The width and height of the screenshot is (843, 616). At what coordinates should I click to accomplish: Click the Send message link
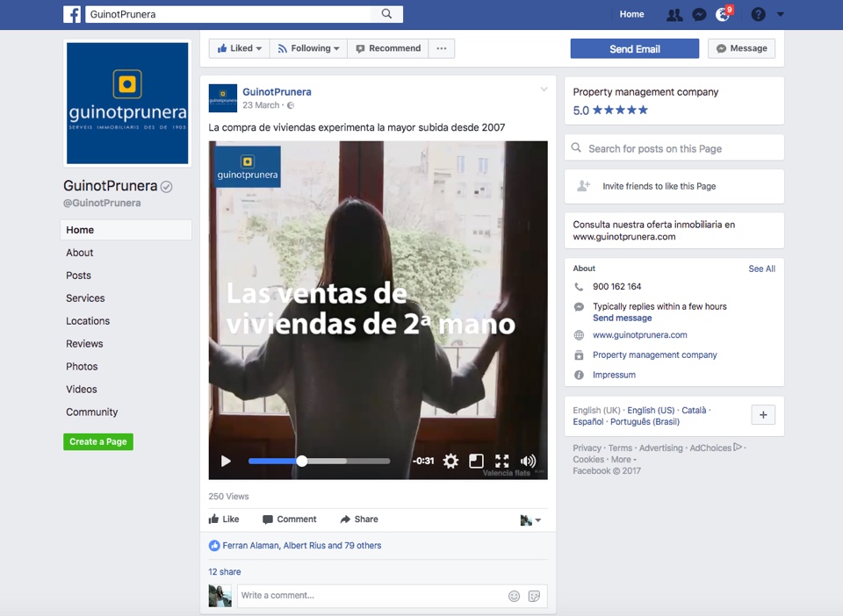point(622,318)
